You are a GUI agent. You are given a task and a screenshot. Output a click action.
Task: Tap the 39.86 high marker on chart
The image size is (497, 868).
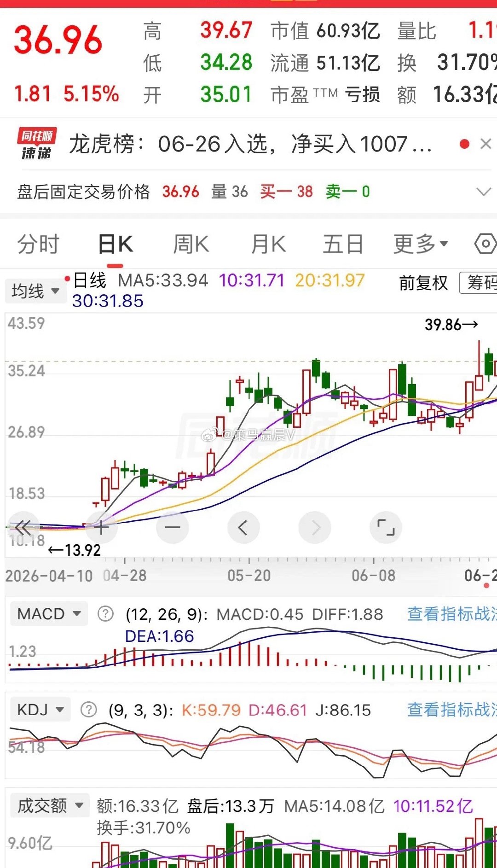(451, 325)
